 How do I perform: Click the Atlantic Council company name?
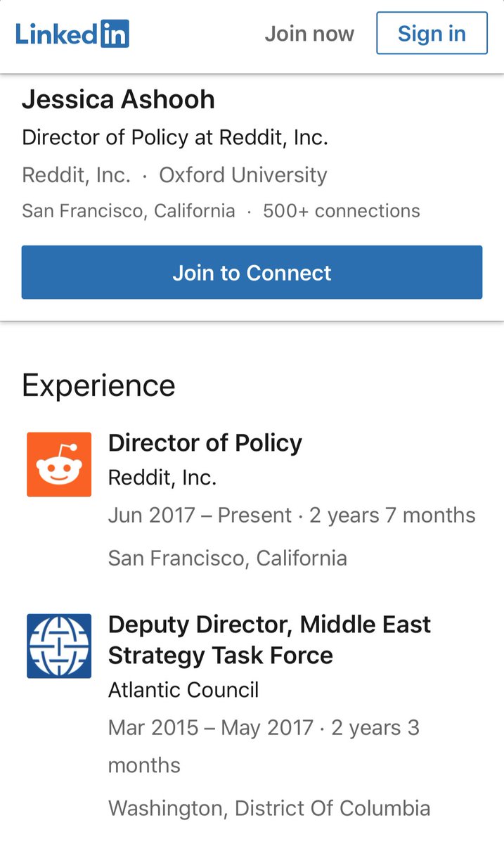tap(183, 690)
